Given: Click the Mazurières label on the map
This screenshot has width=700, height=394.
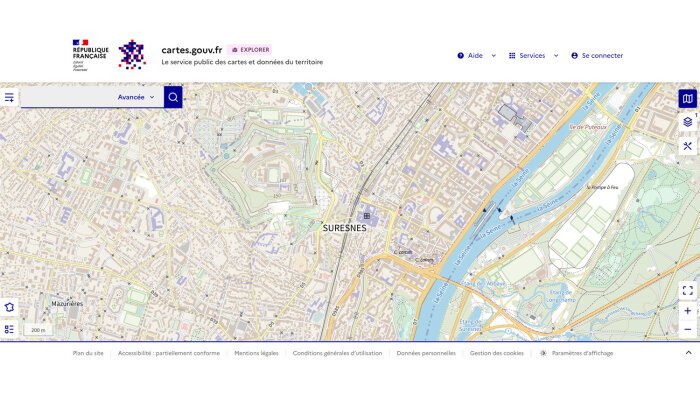Looking at the screenshot, I should [x=67, y=304].
